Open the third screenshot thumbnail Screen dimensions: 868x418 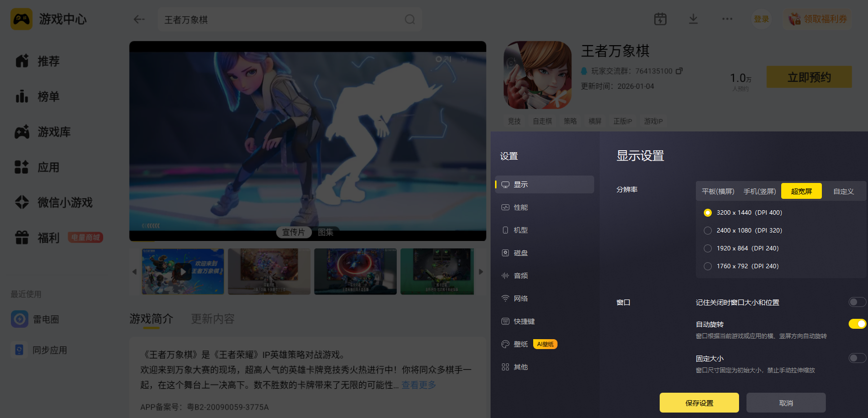pos(356,271)
